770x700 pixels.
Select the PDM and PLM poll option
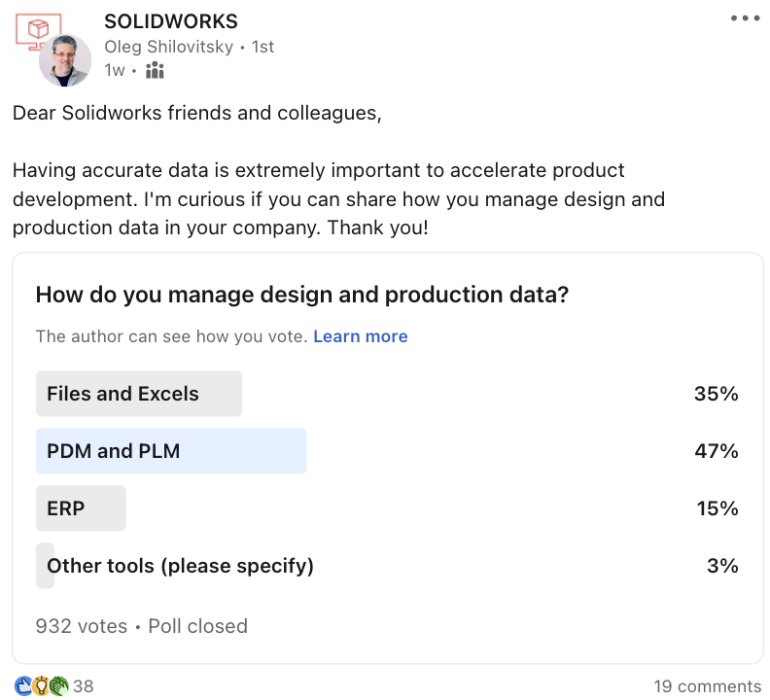[x=171, y=451]
